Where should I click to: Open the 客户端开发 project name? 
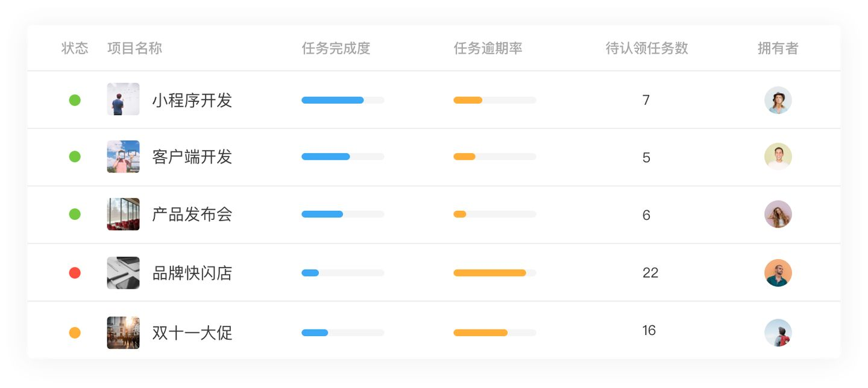tap(192, 157)
